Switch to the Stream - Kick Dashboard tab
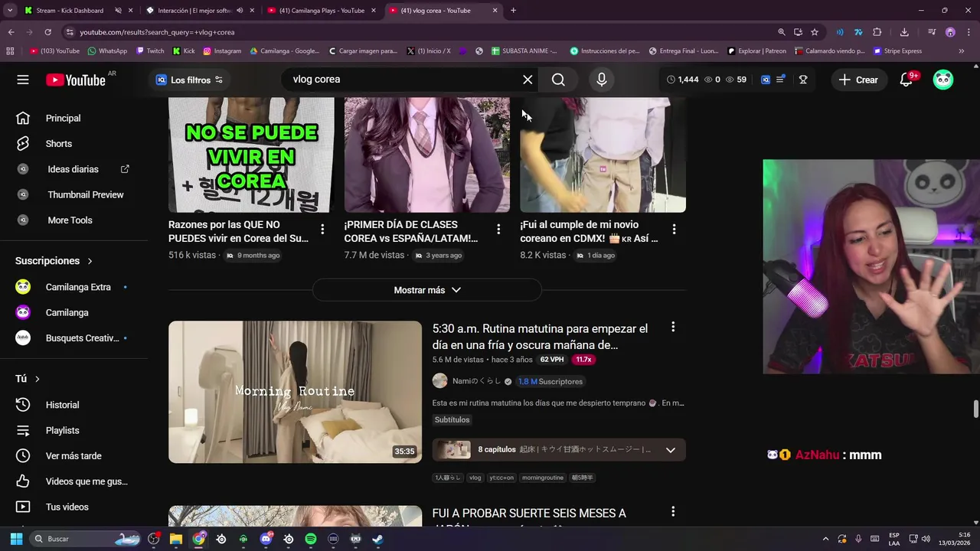 pos(70,11)
